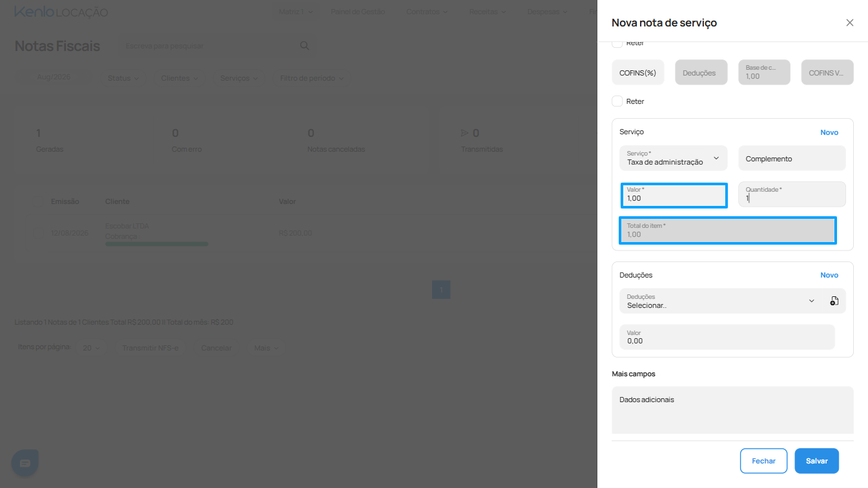Click the Quantidade input field
Screen dimensions: 868x488
[792, 194]
